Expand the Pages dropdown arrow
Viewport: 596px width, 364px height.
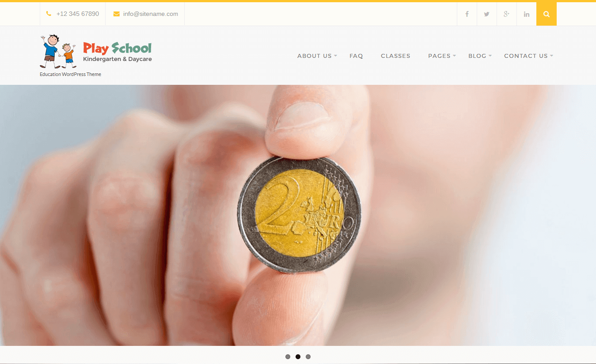coord(454,56)
